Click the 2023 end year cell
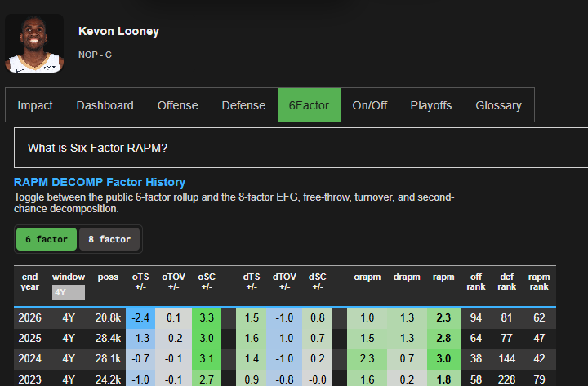 (x=29, y=379)
